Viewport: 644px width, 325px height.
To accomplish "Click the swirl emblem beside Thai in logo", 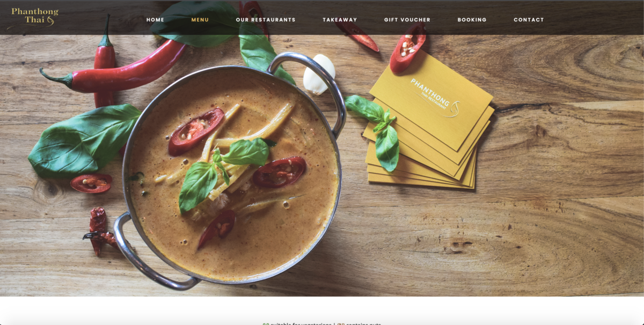I will coord(50,21).
